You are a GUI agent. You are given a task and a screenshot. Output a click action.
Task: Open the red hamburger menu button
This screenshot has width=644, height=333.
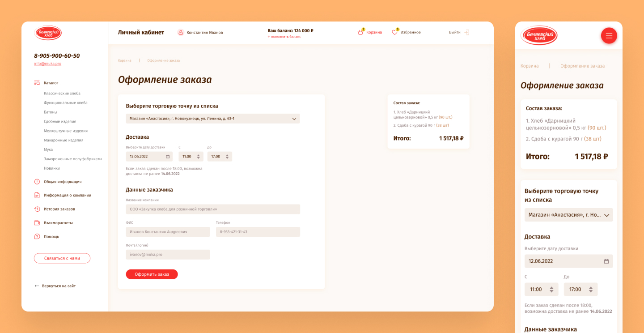[609, 36]
